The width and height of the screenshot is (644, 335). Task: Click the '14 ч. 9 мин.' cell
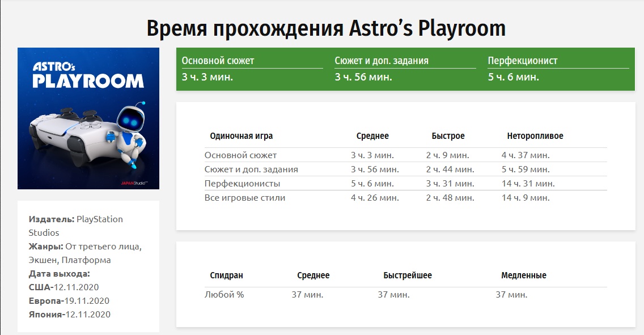pyautogui.click(x=526, y=197)
